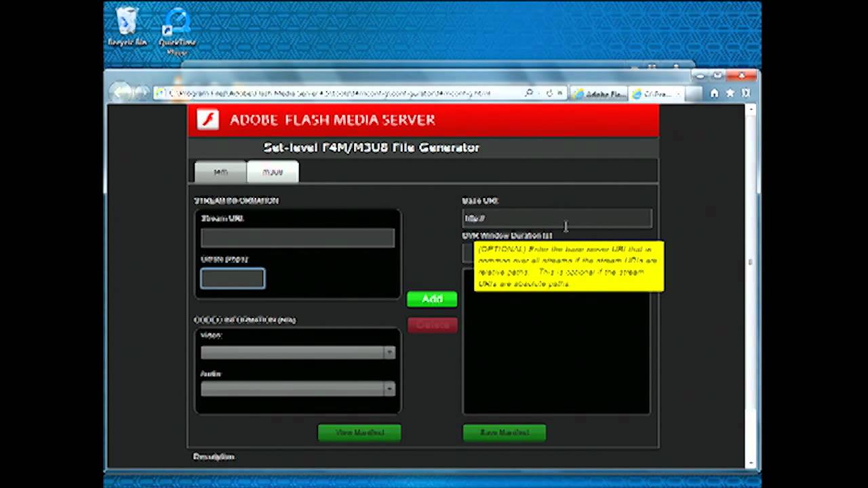Image resolution: width=868 pixels, height=488 pixels.
Task: Click the CODEC INFORMATION label
Action: pos(245,319)
